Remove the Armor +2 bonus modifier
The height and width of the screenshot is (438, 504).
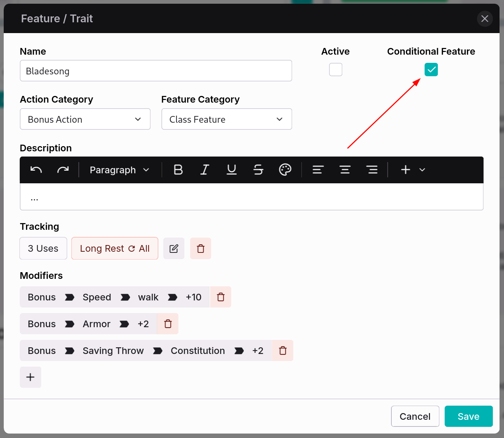[x=168, y=324]
